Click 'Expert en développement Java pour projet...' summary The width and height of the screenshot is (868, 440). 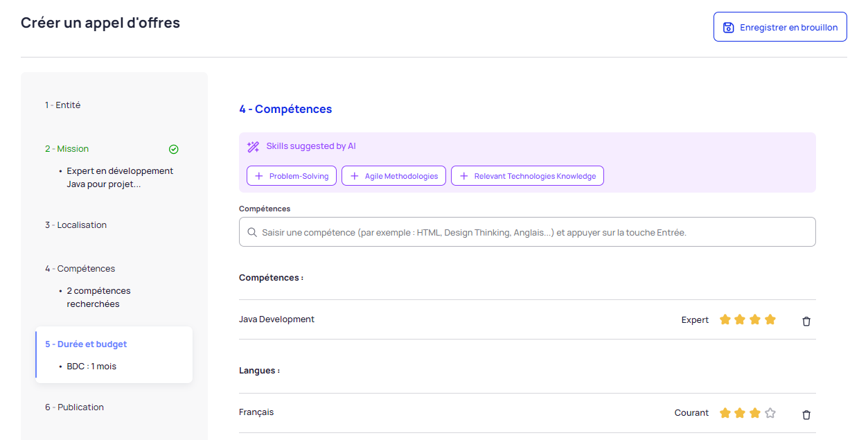pyautogui.click(x=120, y=177)
